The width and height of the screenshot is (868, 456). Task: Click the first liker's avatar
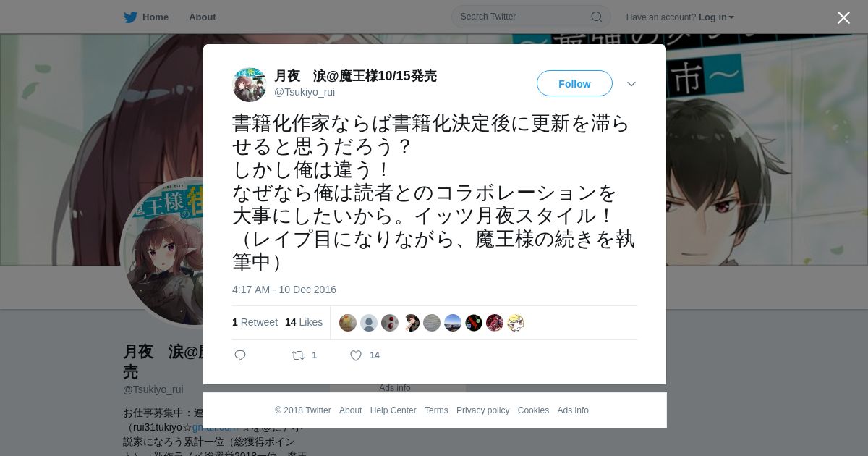(x=348, y=323)
